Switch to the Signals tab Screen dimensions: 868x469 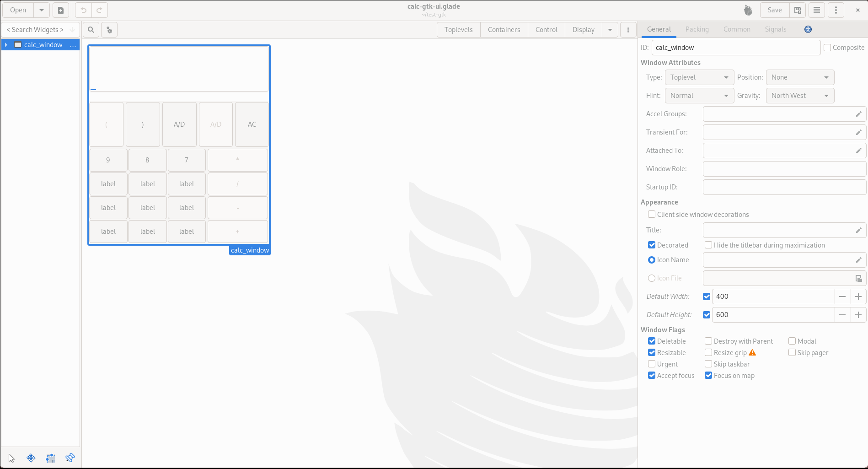(x=776, y=29)
